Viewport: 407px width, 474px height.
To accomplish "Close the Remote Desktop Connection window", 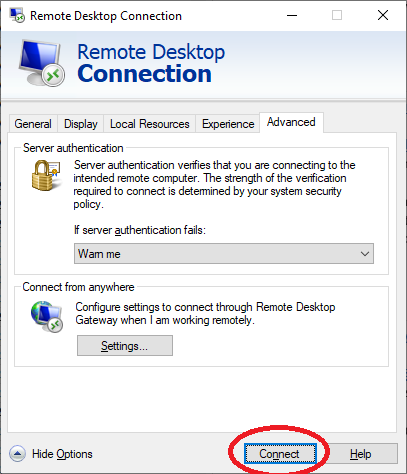I will point(383,15).
